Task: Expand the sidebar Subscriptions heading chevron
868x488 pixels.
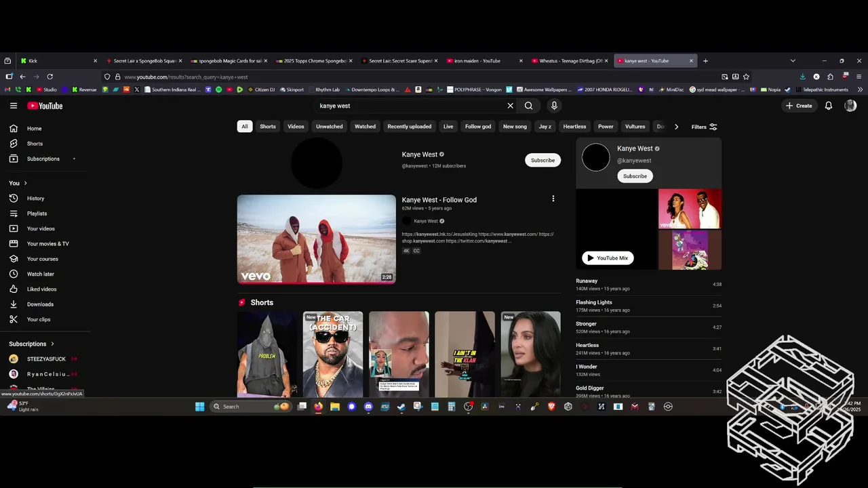Action: click(x=52, y=344)
